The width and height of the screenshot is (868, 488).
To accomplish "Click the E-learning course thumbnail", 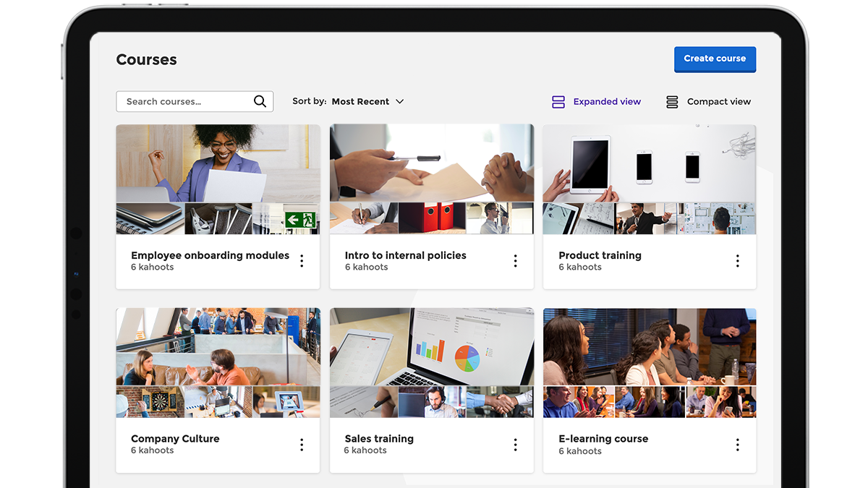I will pyautogui.click(x=649, y=361).
